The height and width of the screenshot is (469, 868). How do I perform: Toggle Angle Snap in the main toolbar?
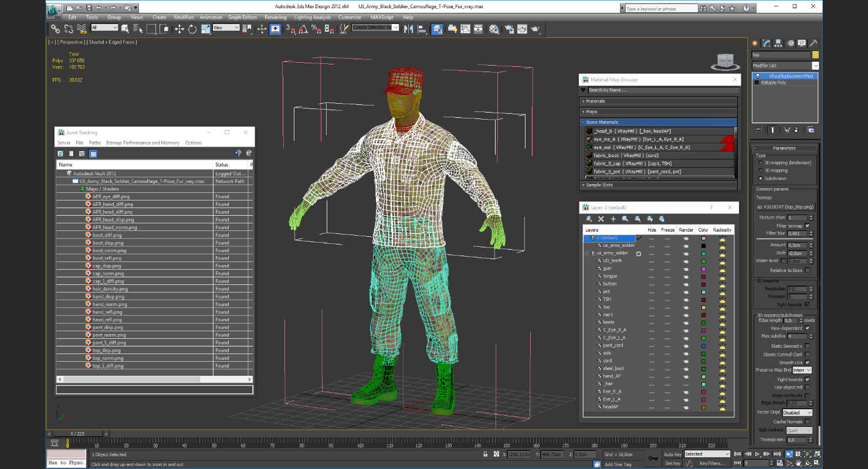(x=303, y=29)
